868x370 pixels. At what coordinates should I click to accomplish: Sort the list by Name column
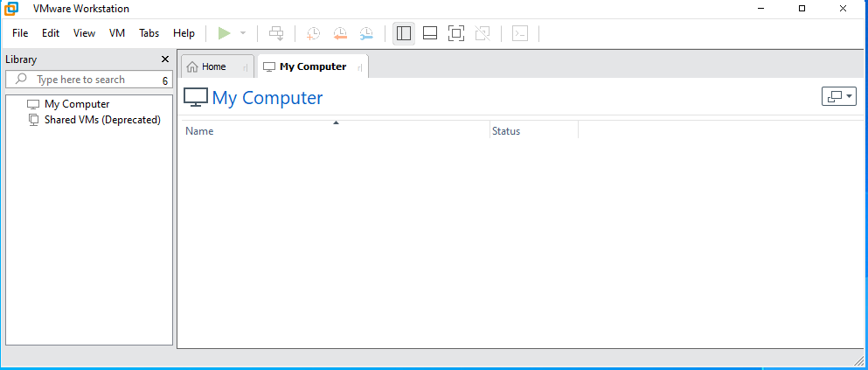click(x=336, y=129)
